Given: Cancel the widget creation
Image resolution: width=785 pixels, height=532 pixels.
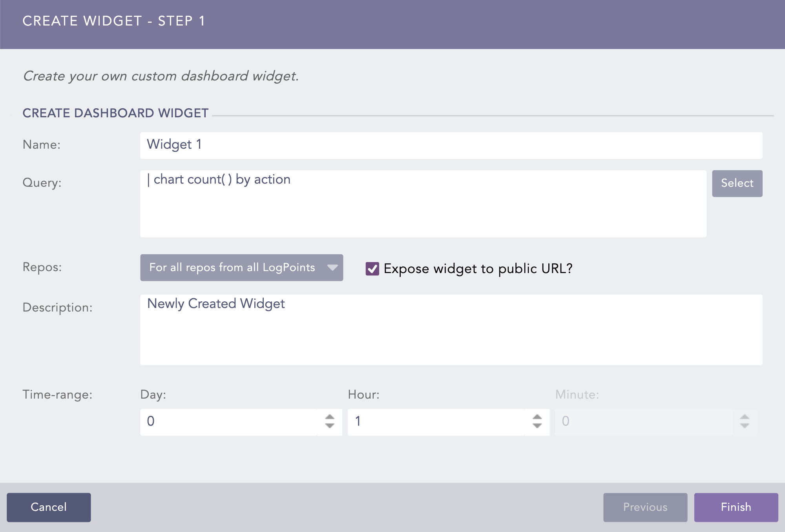Looking at the screenshot, I should click(49, 507).
